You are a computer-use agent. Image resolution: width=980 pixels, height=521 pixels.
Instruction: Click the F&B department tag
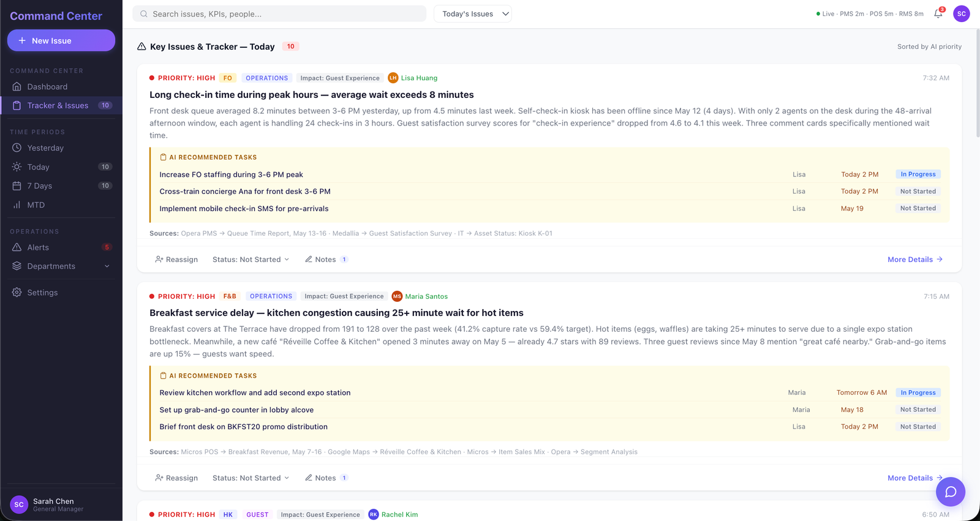coord(230,296)
